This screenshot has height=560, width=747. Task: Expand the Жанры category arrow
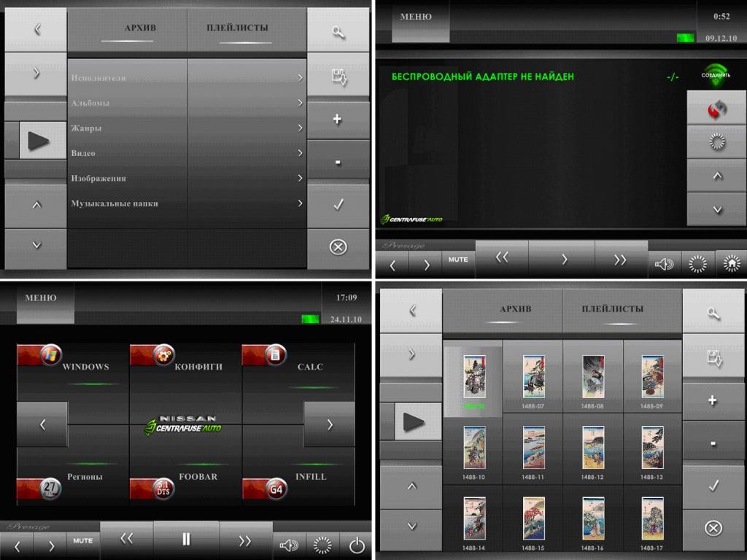point(300,128)
